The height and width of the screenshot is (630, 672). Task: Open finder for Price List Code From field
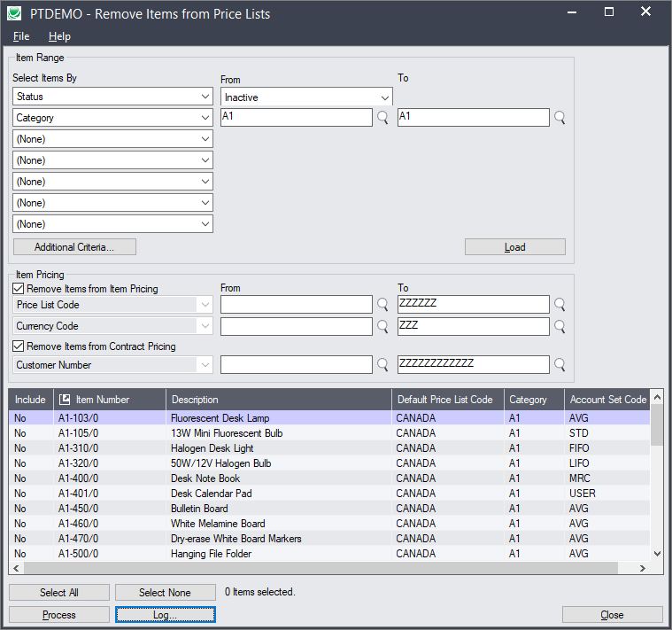[x=382, y=305]
